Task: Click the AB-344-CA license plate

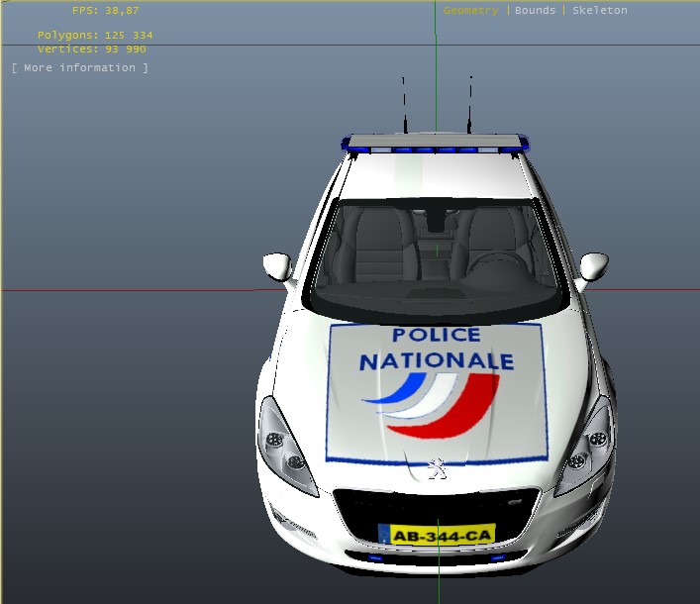Action: coord(437,535)
